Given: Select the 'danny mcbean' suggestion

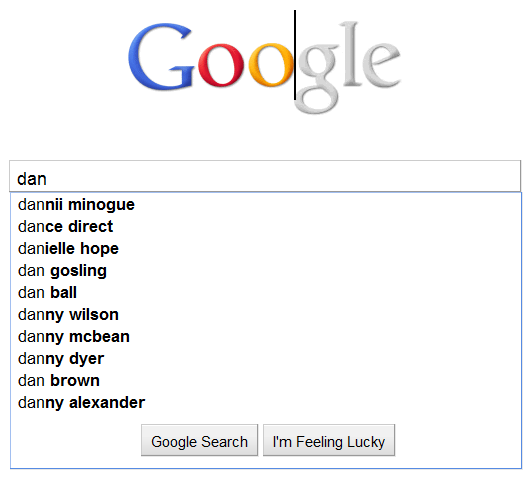Looking at the screenshot, I should pyautogui.click(x=266, y=337).
